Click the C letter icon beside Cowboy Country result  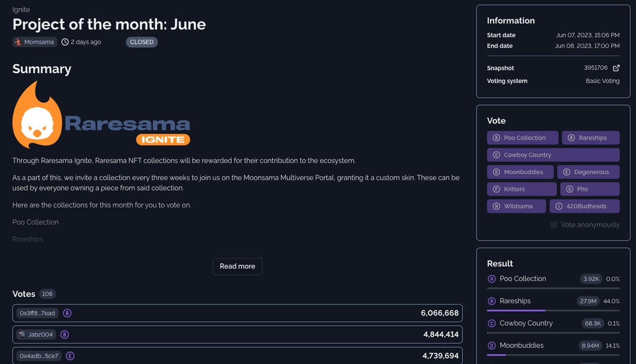492,323
